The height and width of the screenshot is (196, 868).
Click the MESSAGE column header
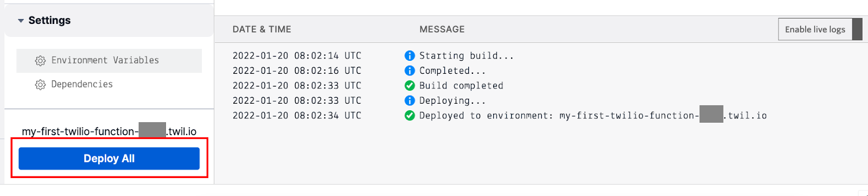tap(442, 29)
